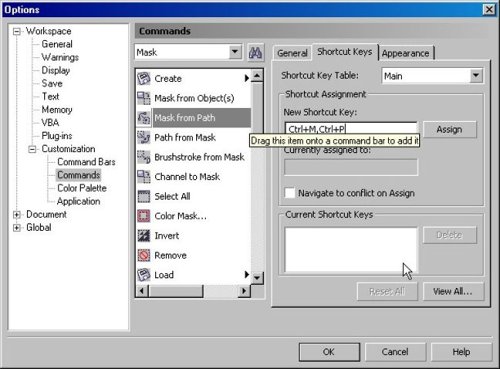The width and height of the screenshot is (500, 369).
Task: Click the Mask from Object(s) icon
Action: pos(144,98)
